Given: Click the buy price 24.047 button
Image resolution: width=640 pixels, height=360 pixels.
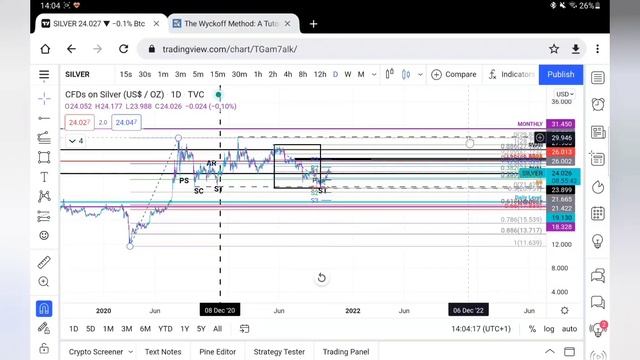Looking at the screenshot, I should pyautogui.click(x=126, y=122).
